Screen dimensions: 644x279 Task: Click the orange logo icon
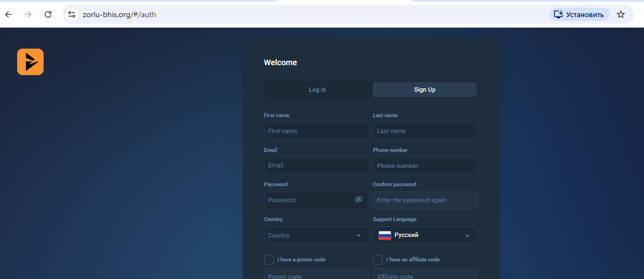(x=30, y=62)
